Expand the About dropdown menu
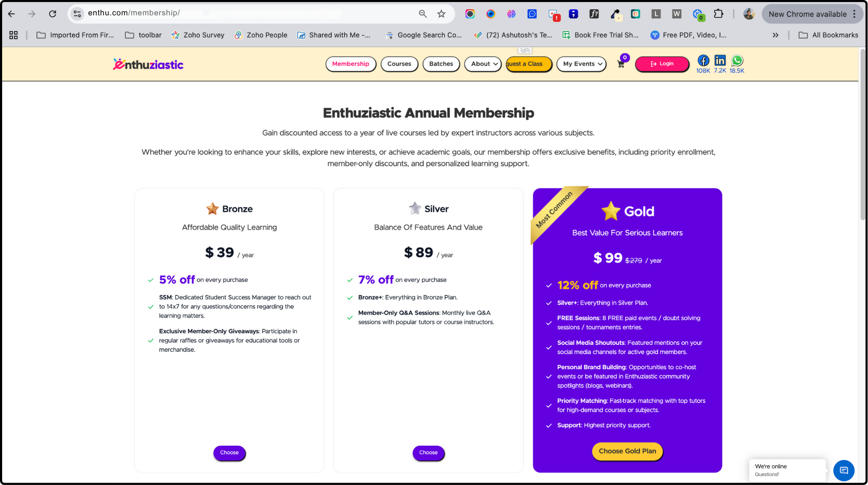868x485 pixels. coord(483,64)
